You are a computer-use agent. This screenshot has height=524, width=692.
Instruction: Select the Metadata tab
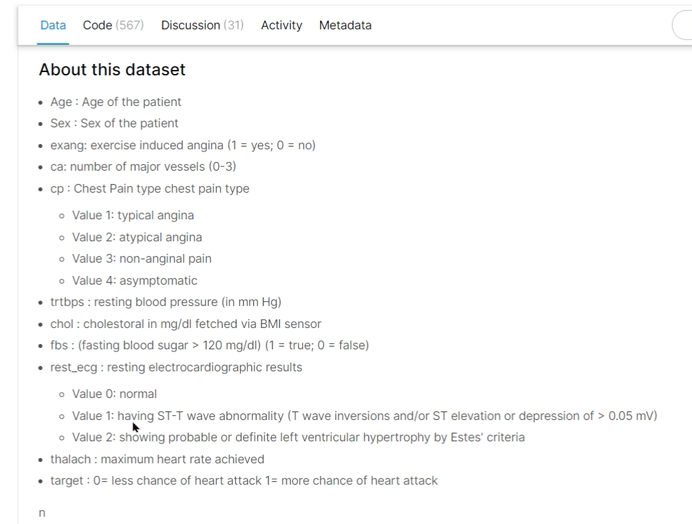pyautogui.click(x=345, y=25)
